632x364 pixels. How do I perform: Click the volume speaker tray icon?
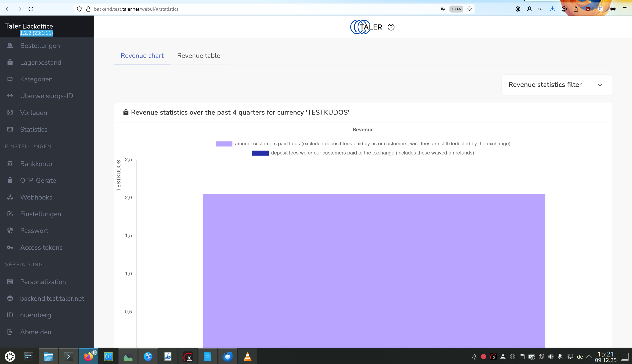coord(551,357)
